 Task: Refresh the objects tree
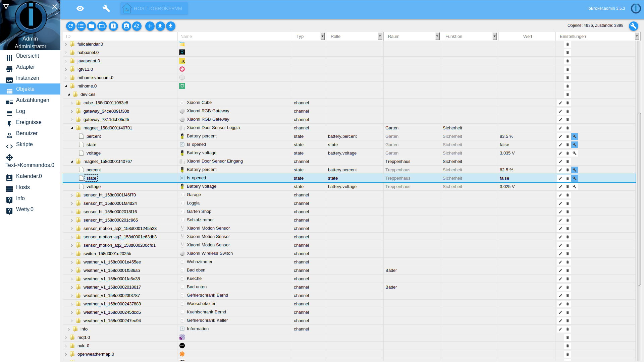70,26
